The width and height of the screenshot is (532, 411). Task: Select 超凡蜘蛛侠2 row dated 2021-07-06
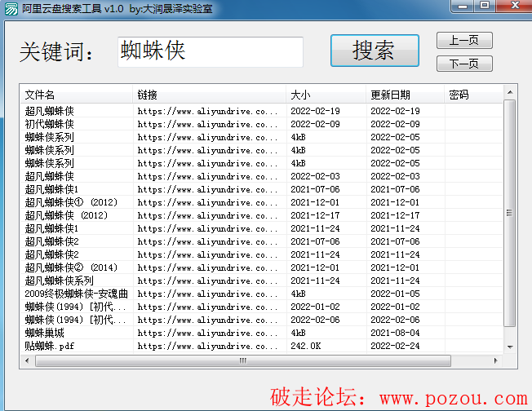coord(262,241)
